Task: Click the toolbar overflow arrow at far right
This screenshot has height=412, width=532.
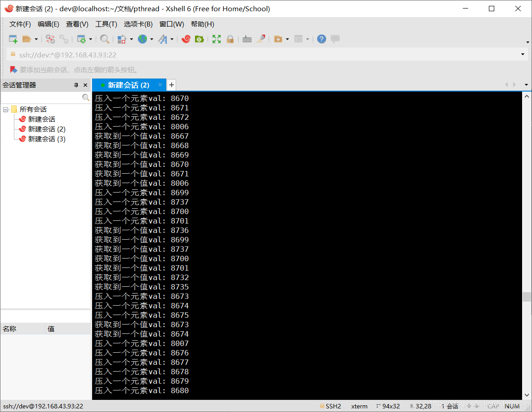Action: pyautogui.click(x=528, y=42)
